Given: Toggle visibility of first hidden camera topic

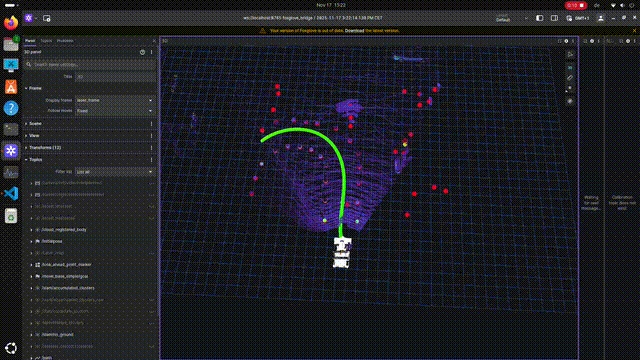Looking at the screenshot, I should point(151,183).
